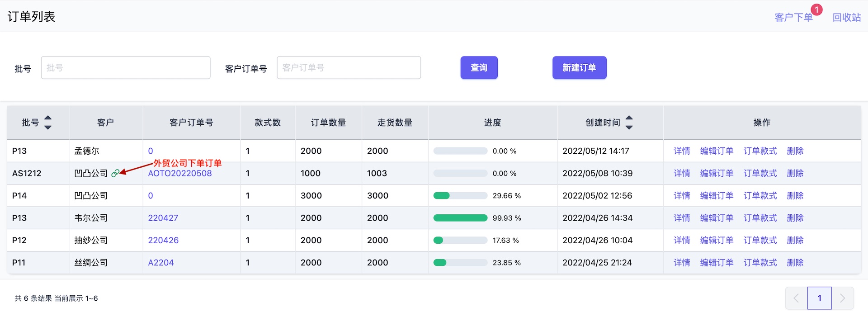The image size is (868, 312).
Task: Select page 1 in pagination
Action: pos(820,298)
